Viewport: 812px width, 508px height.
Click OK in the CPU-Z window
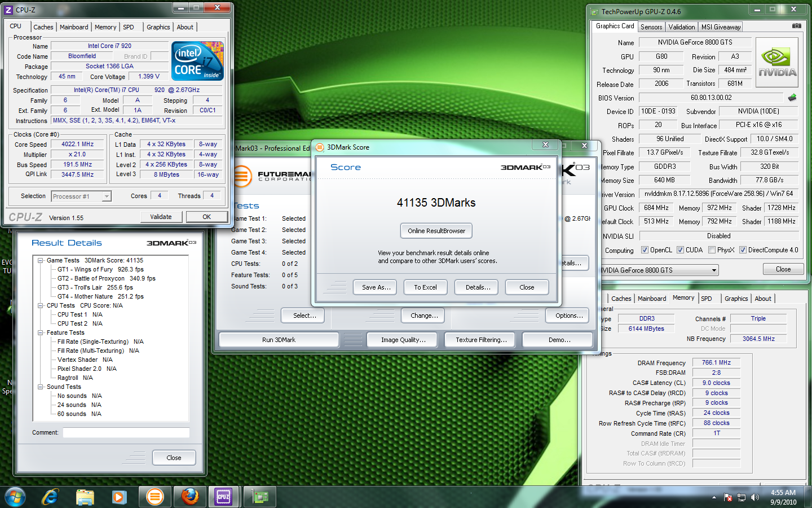tap(207, 217)
